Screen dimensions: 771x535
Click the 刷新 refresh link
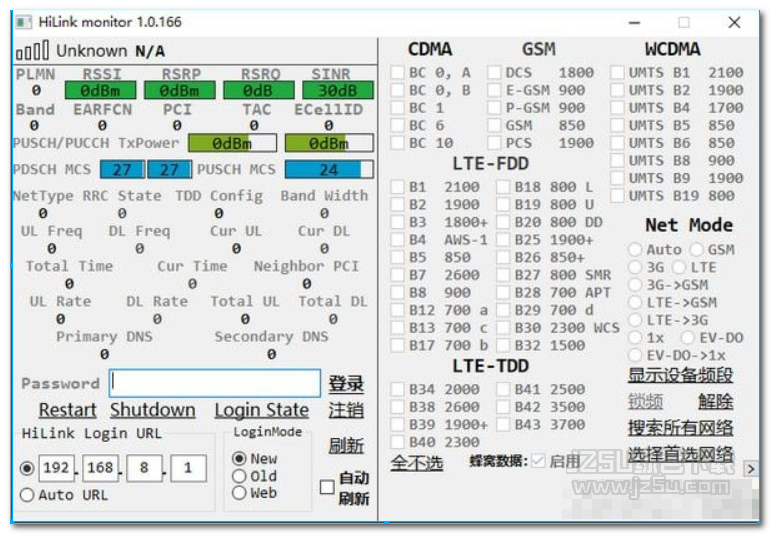coord(347,446)
